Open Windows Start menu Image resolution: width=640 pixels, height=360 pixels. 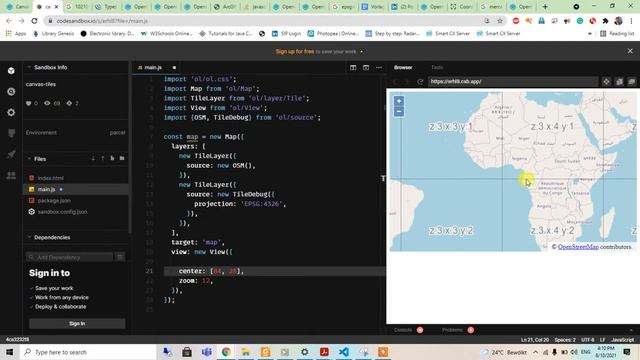9,352
